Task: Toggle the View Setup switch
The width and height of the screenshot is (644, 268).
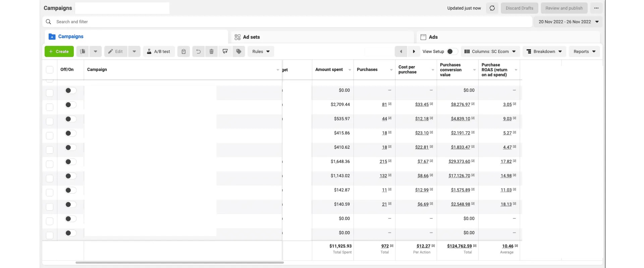Action: [451, 52]
